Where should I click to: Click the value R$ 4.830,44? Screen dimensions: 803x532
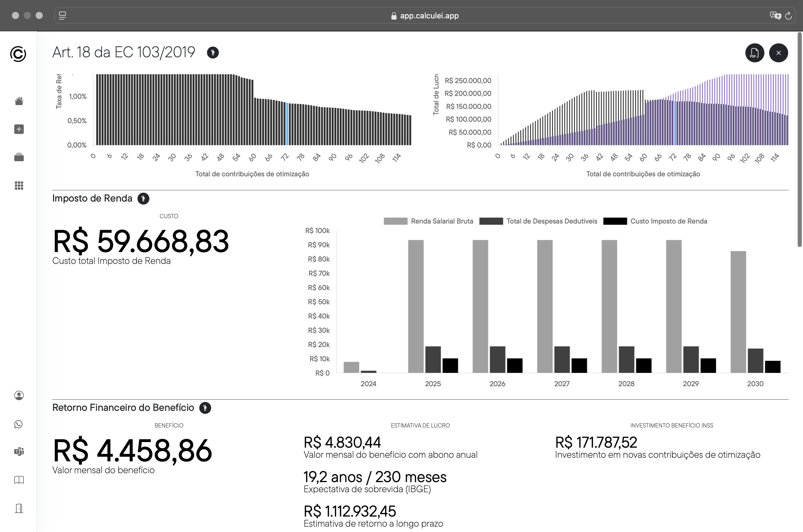342,442
